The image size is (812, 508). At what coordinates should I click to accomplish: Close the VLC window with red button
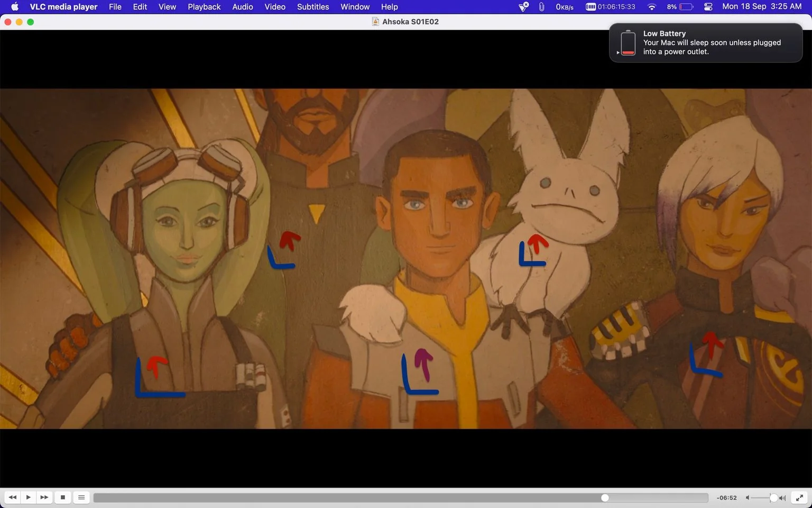(7, 22)
